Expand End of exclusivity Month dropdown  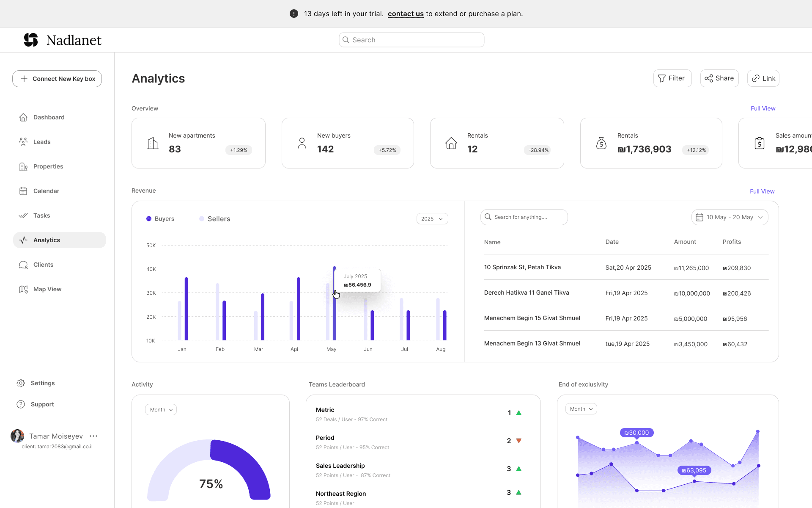[581, 409]
